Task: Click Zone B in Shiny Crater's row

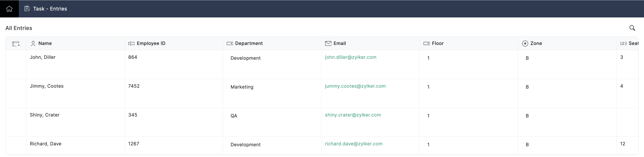Action: 527,116
